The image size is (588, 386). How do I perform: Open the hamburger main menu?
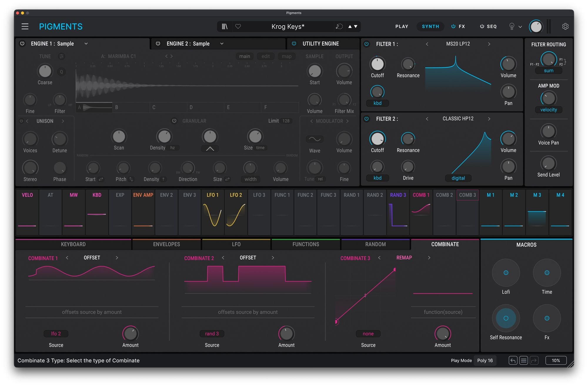pyautogui.click(x=25, y=26)
